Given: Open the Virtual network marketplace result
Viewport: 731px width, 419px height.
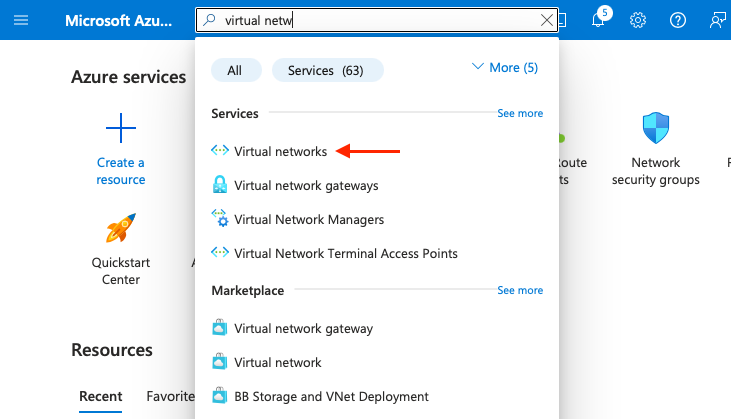Looking at the screenshot, I should coord(278,363).
